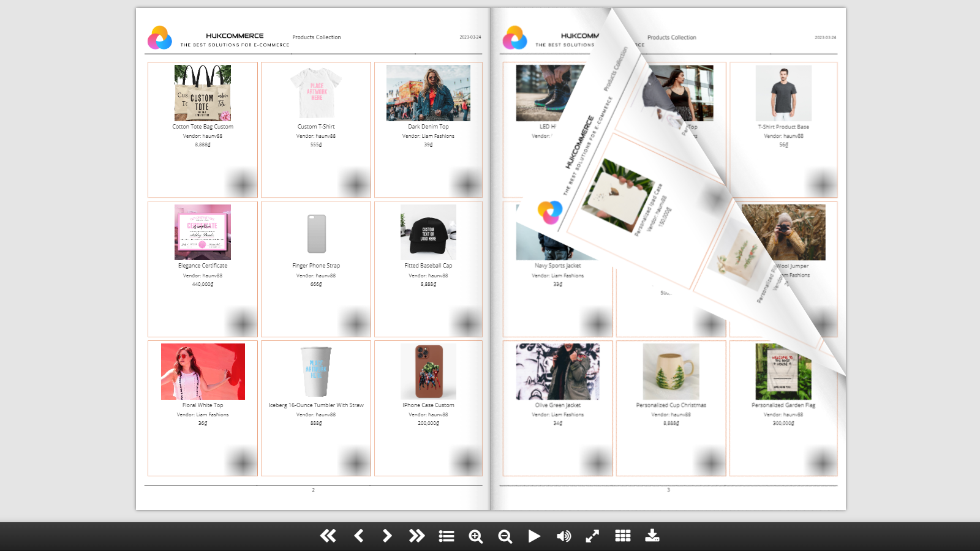Start autoplay of the flipbook
Viewport: 980px width, 551px height.
pos(534,536)
